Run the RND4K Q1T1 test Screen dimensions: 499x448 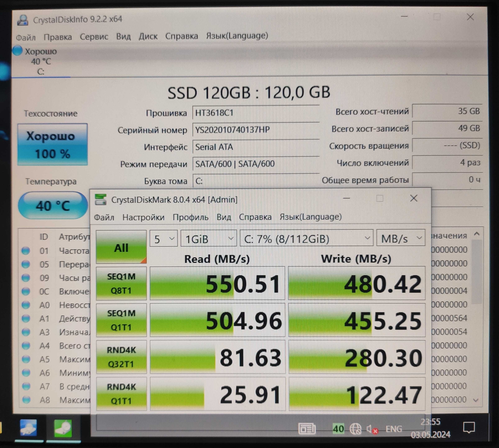coord(121,394)
